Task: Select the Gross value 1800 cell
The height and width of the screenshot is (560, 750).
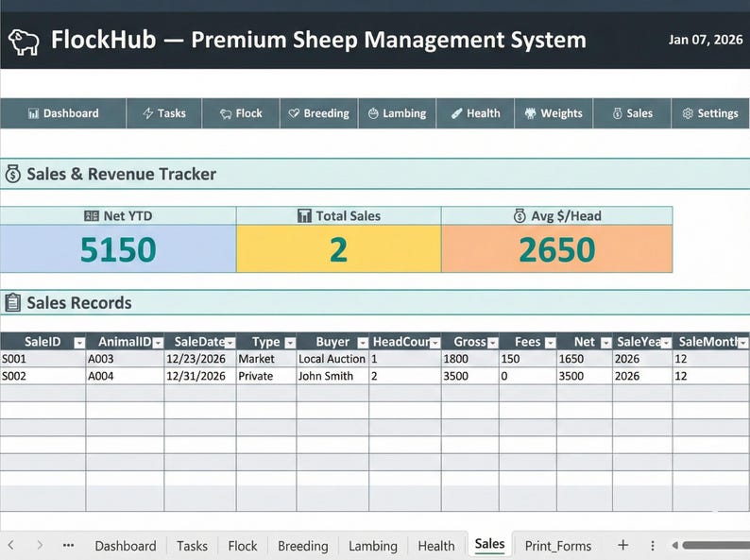Action: 470,359
